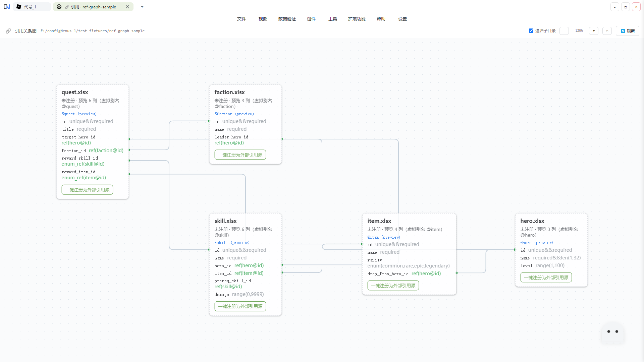The image size is (644, 362).
Task: Click quest's faction_id ref(faction@id) field
Action: tap(93, 150)
